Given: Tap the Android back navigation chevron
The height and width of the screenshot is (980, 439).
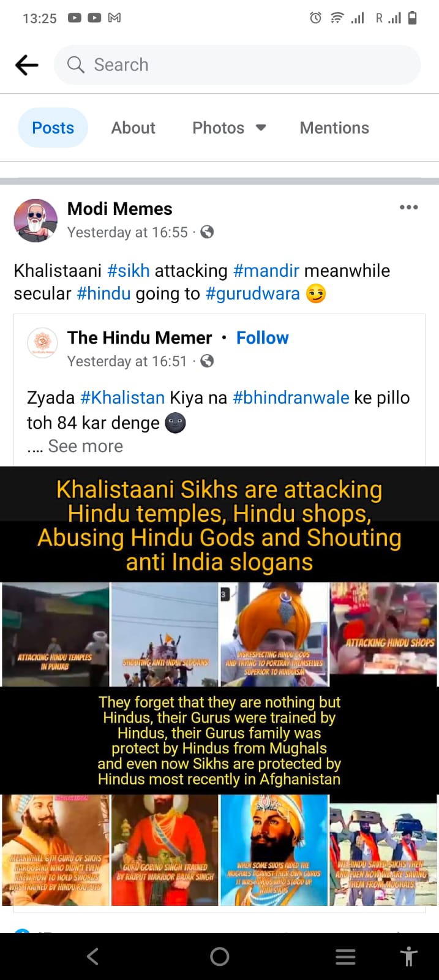Looking at the screenshot, I should tap(92, 956).
